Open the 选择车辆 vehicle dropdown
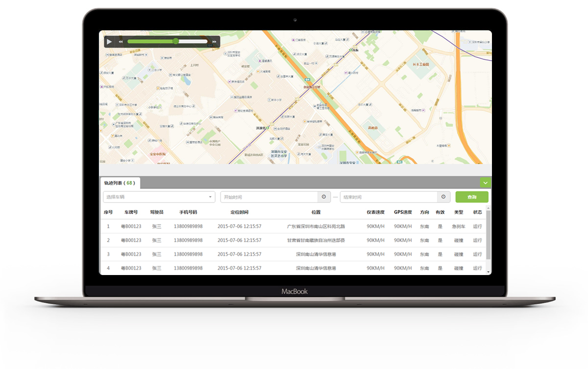Viewport: 588px width, 369px height. click(159, 197)
